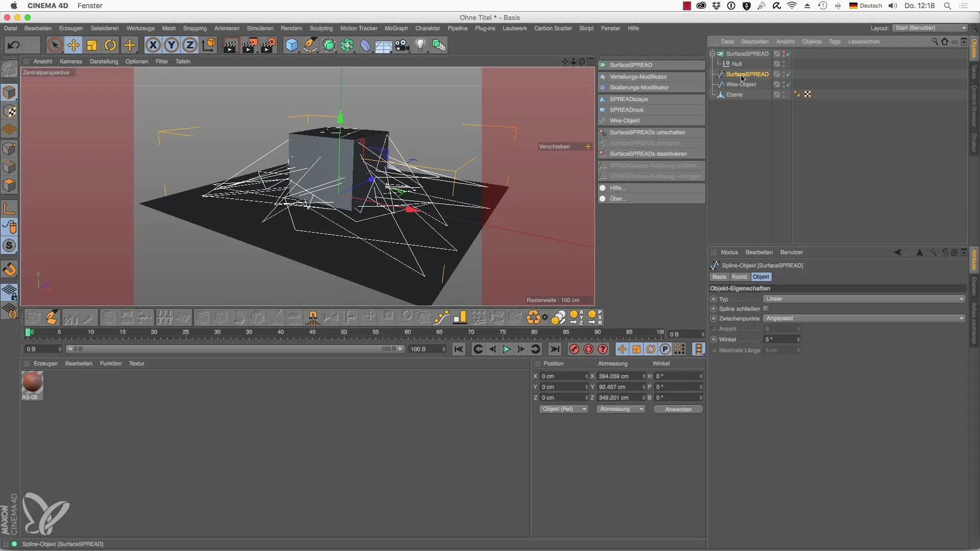Enable Snap S icon in left toolbar
Screen dimensions: 980x551
pyautogui.click(x=9, y=245)
